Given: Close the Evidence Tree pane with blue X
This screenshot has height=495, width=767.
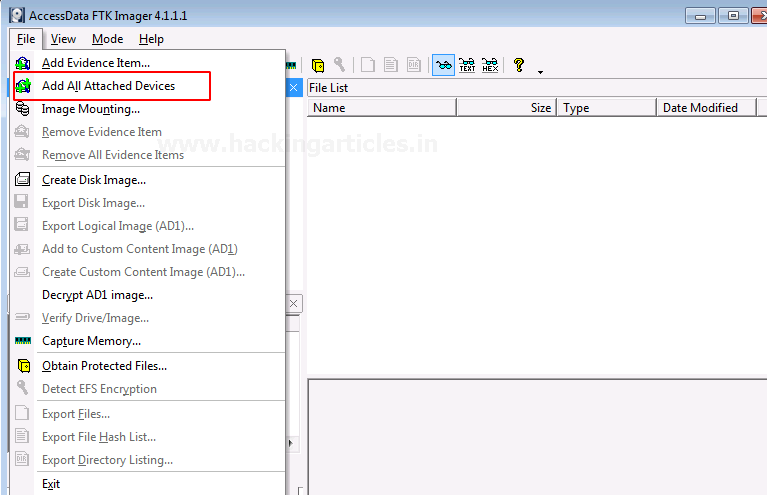Looking at the screenshot, I should tap(293, 88).
